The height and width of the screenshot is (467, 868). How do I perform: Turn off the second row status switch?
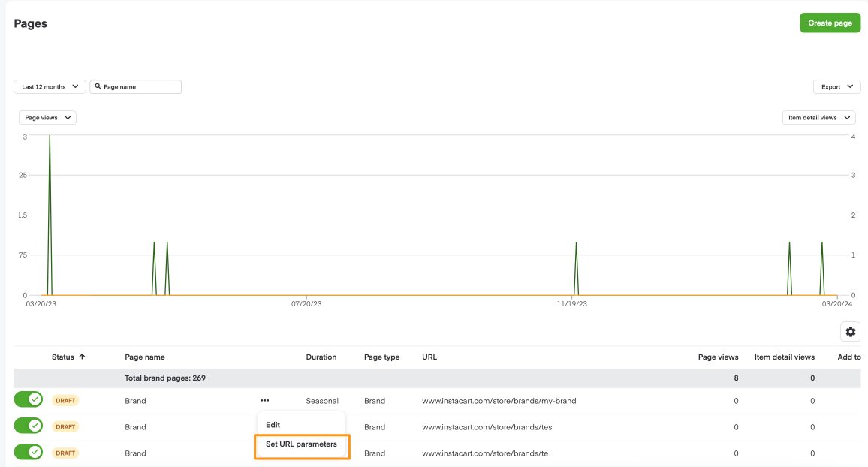click(28, 426)
